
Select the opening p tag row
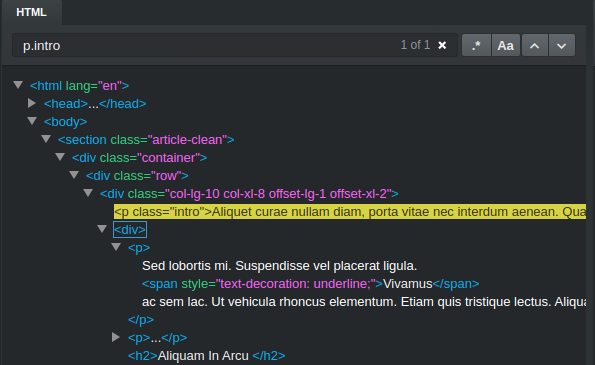[x=139, y=248]
